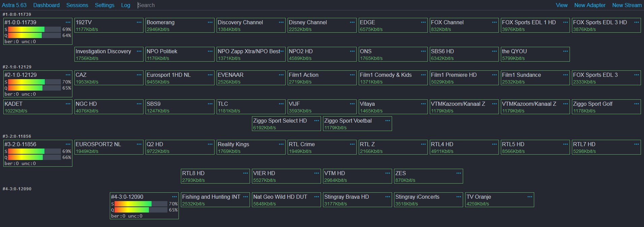
Task: Select the #3-2:0-11856 group header label
Action: pos(17,136)
